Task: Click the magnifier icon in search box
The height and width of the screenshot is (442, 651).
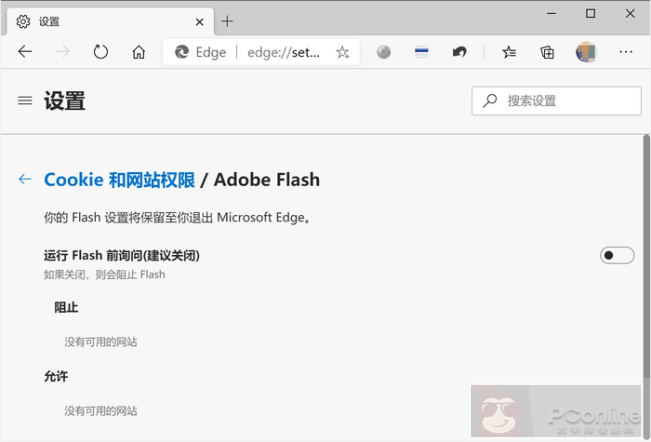Action: coord(490,100)
